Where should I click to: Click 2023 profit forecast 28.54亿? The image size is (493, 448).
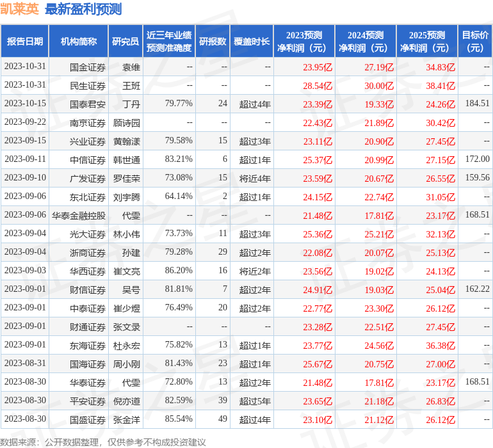click(x=318, y=86)
